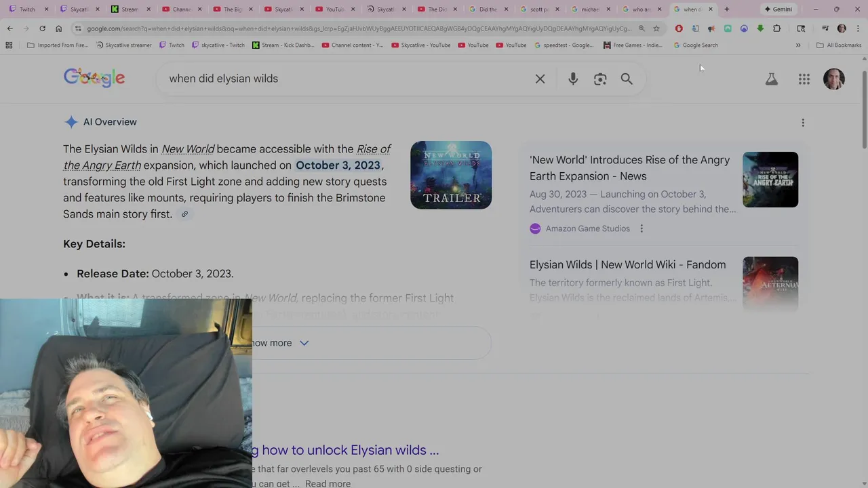Open Skycatlive streamer bookmark
Viewport: 868px width, 488px height.
coord(124,45)
